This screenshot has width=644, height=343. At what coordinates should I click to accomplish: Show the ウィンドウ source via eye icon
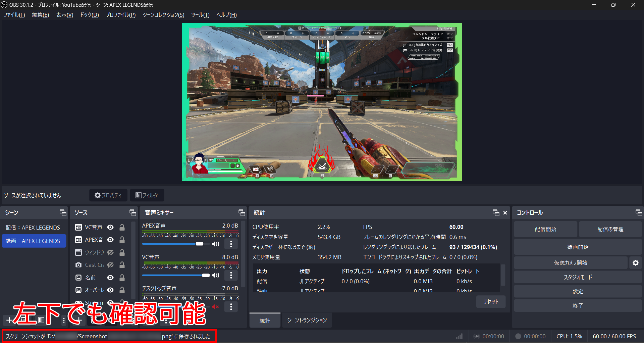point(110,252)
